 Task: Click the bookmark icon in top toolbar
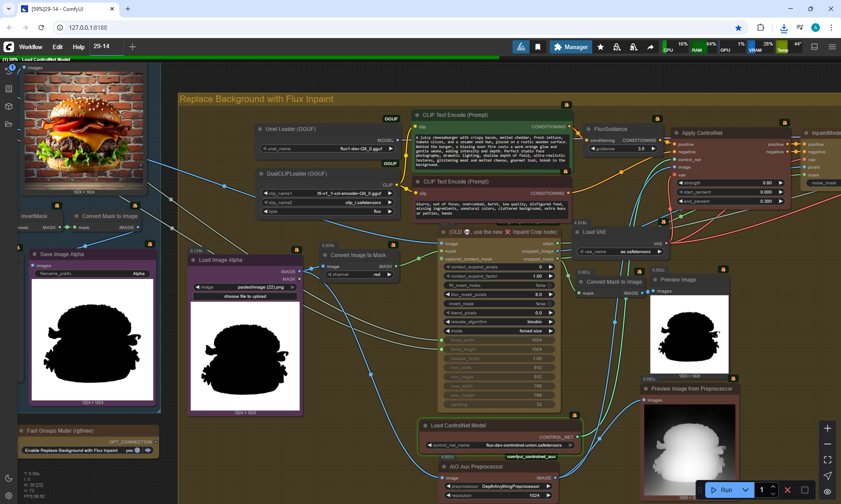pos(538,47)
